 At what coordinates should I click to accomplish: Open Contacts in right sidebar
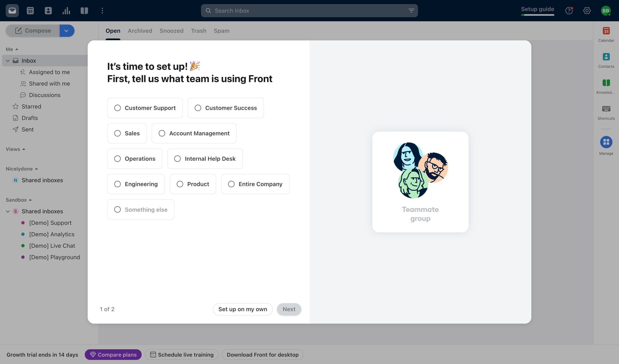[606, 61]
